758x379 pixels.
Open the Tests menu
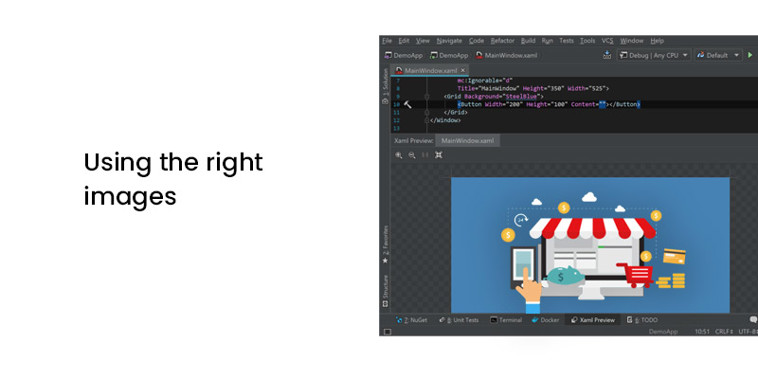pos(567,41)
